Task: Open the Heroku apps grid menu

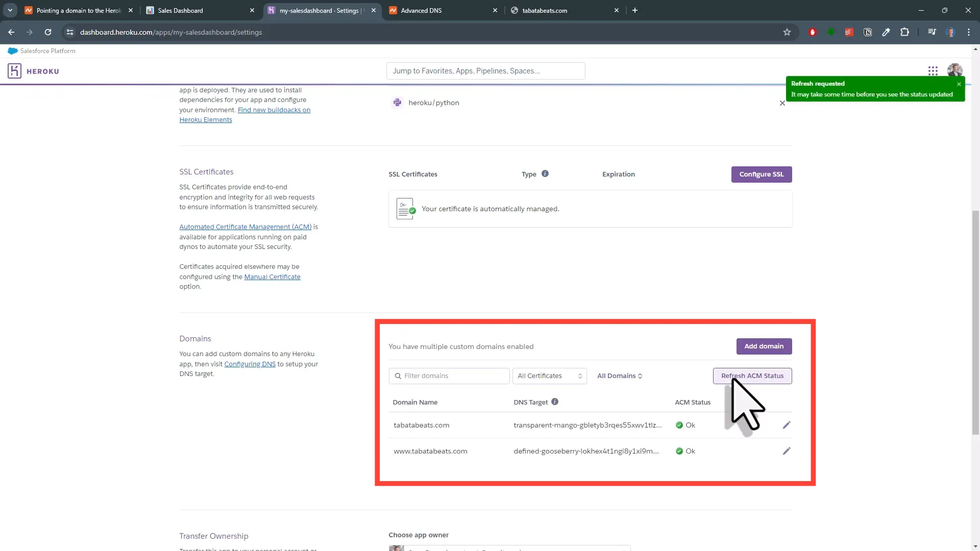Action: click(x=933, y=71)
